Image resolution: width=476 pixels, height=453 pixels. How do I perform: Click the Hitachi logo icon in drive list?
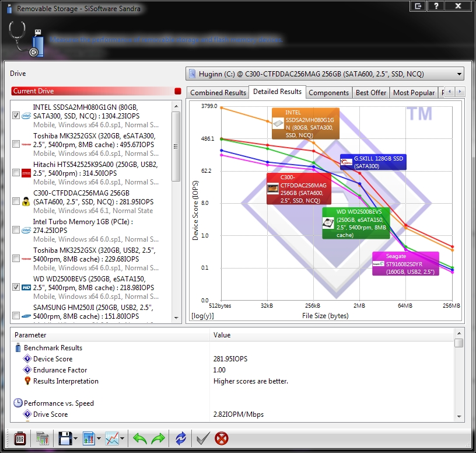point(26,173)
